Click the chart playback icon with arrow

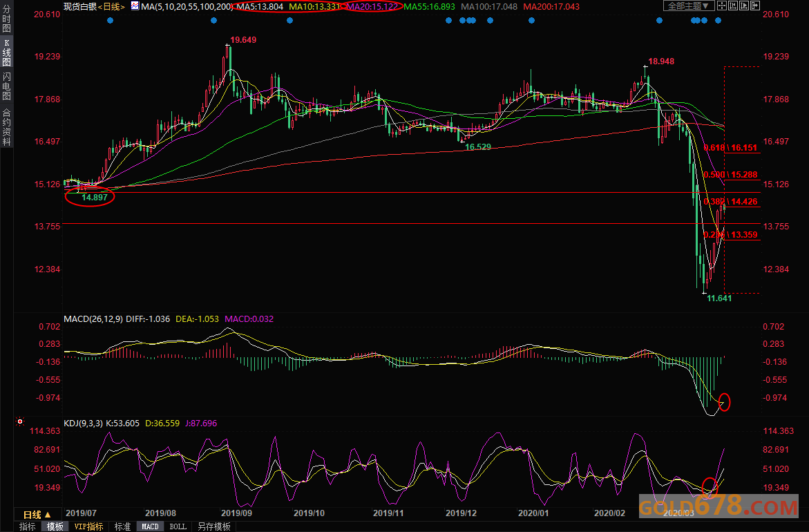point(743,6)
